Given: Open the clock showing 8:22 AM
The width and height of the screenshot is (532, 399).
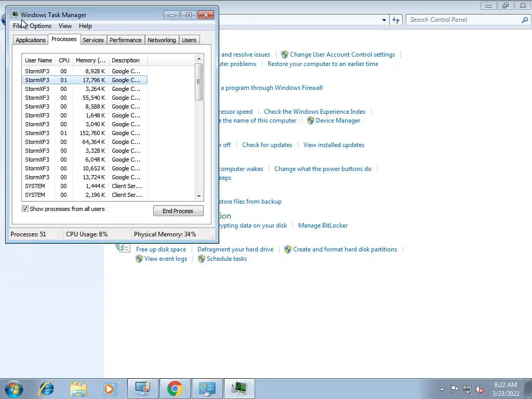Looking at the screenshot, I should (506, 389).
